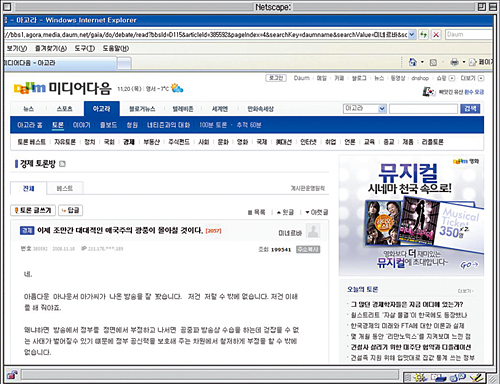The width and height of the screenshot is (500, 384).
Task: Click the IE search box labeled Daum
Action: (x=469, y=34)
